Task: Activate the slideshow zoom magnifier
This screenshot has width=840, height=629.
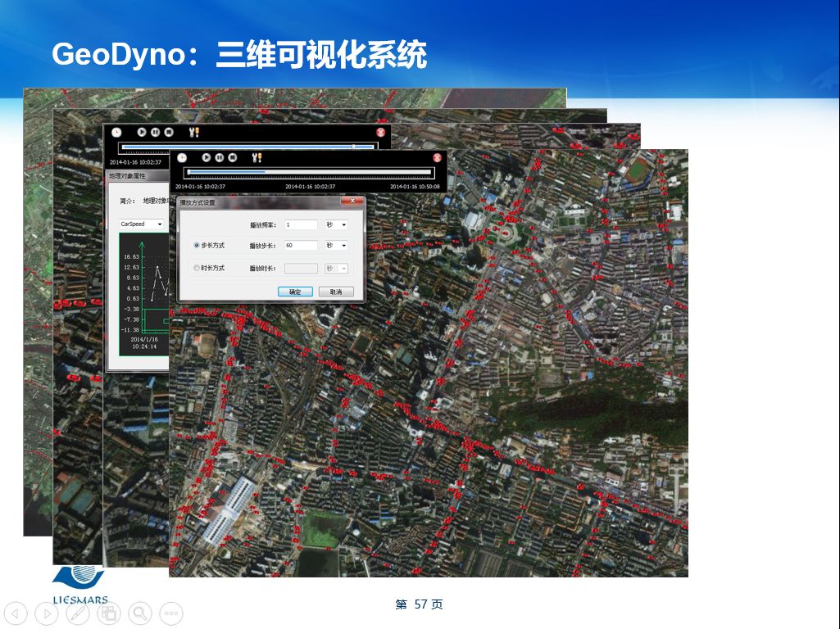Action: click(x=140, y=613)
